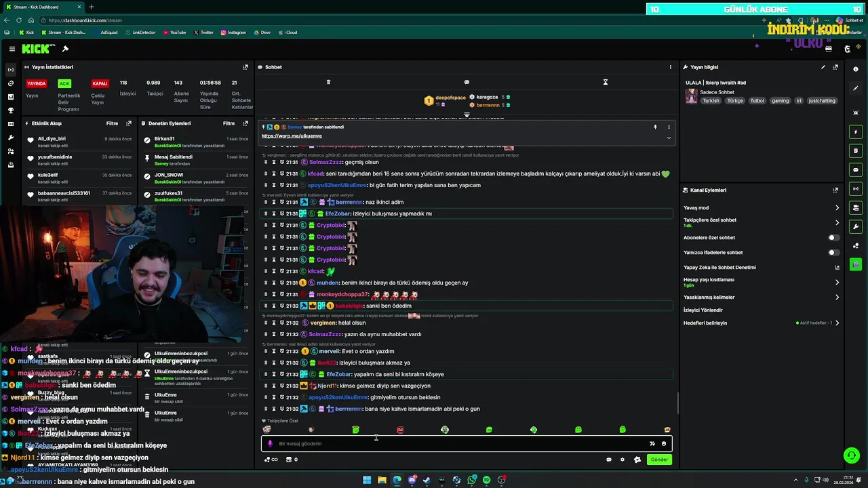The height and width of the screenshot is (488, 868).
Task: Open the Instagram bookmark
Action: pyautogui.click(x=233, y=33)
